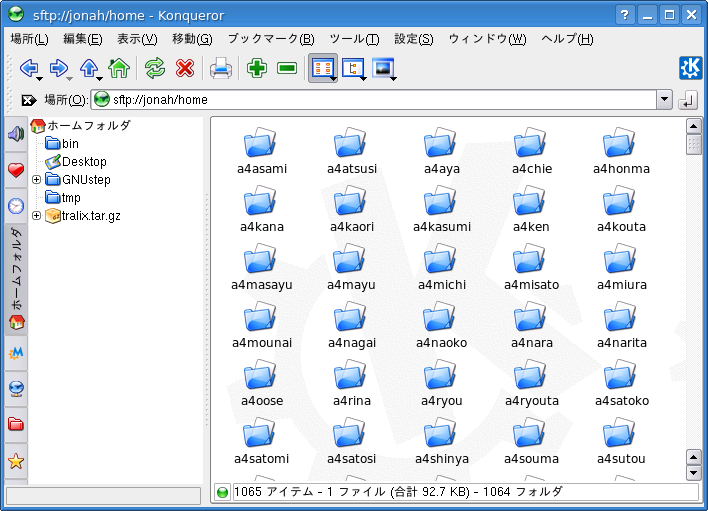Click the KDE gear logo
Image resolution: width=708 pixels, height=511 pixels.
690,68
